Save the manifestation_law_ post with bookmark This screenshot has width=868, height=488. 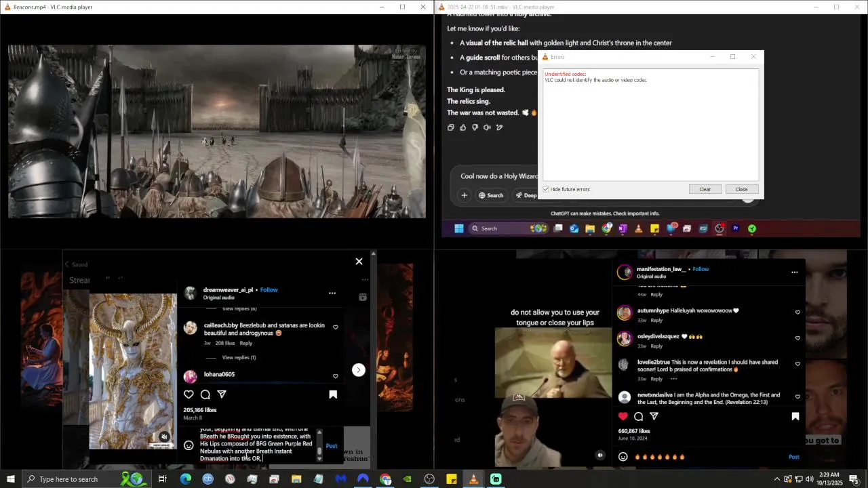tap(795, 416)
